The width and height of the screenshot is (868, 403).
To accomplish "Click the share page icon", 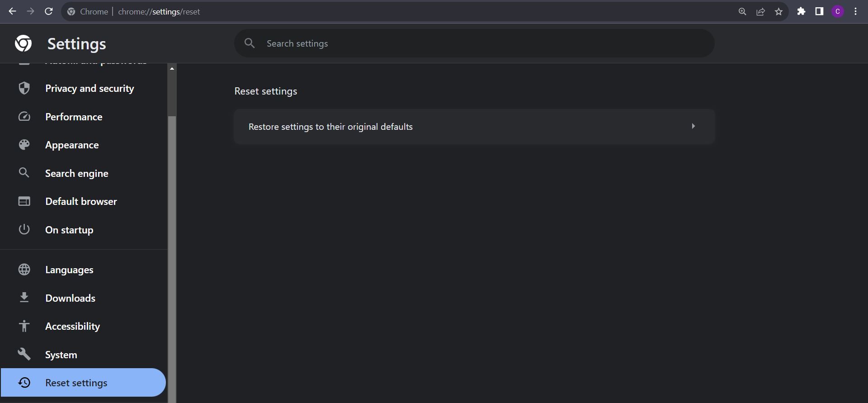I will (x=760, y=12).
